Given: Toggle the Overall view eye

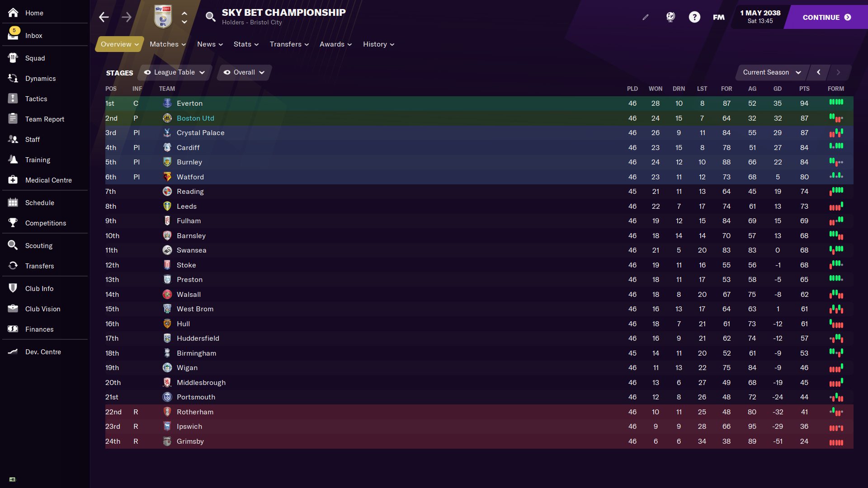Looking at the screenshot, I should (x=227, y=72).
